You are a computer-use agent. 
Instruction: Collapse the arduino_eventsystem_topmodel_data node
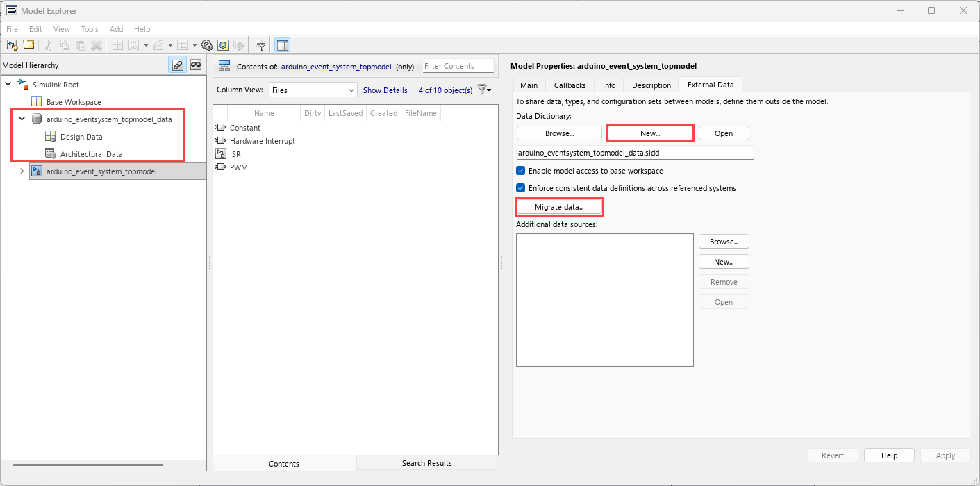tap(22, 119)
